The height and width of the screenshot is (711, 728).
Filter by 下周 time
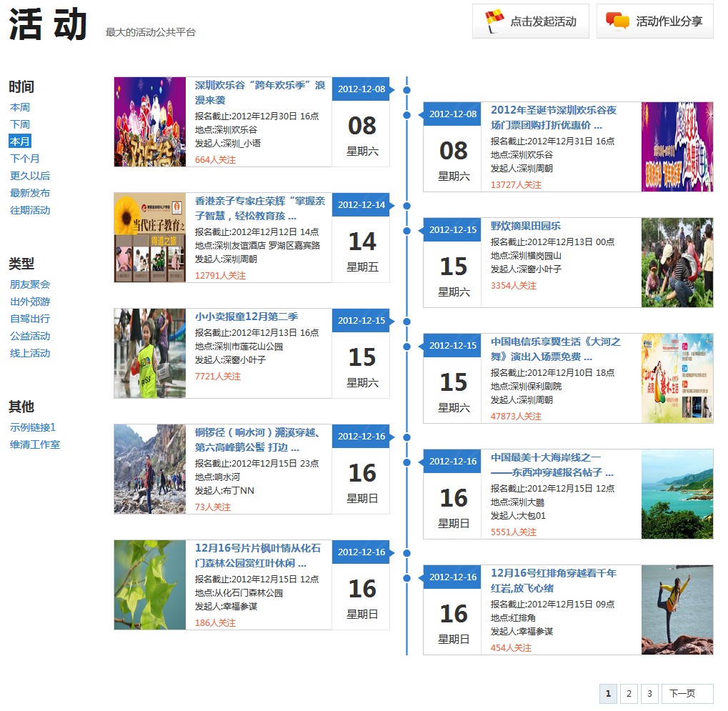20,124
